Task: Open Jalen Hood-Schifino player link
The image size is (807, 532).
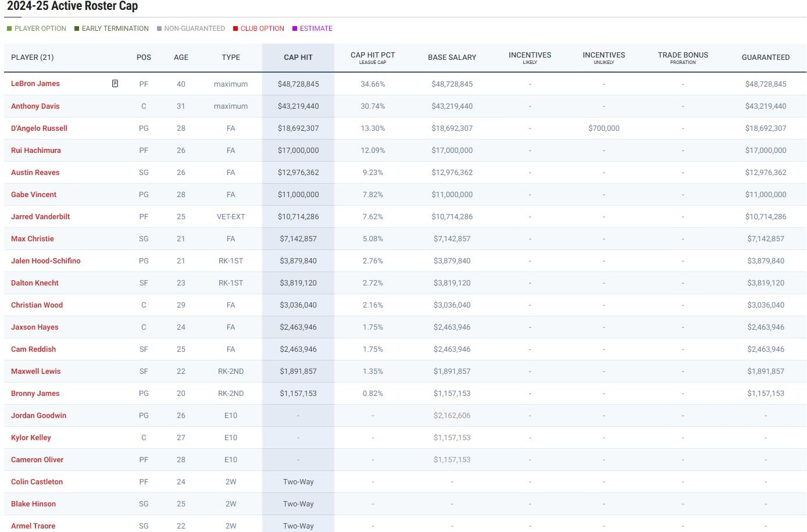Action: click(x=46, y=261)
